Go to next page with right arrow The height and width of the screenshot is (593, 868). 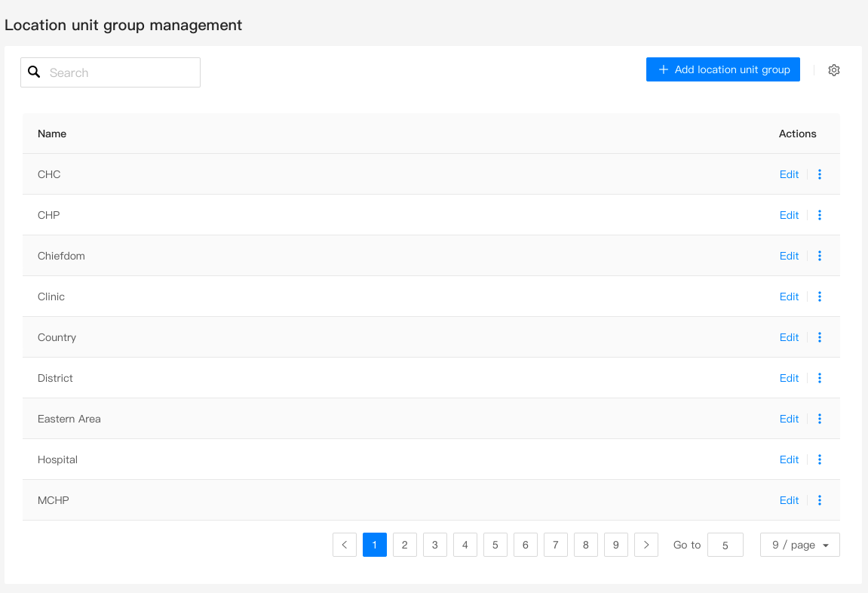click(x=646, y=544)
